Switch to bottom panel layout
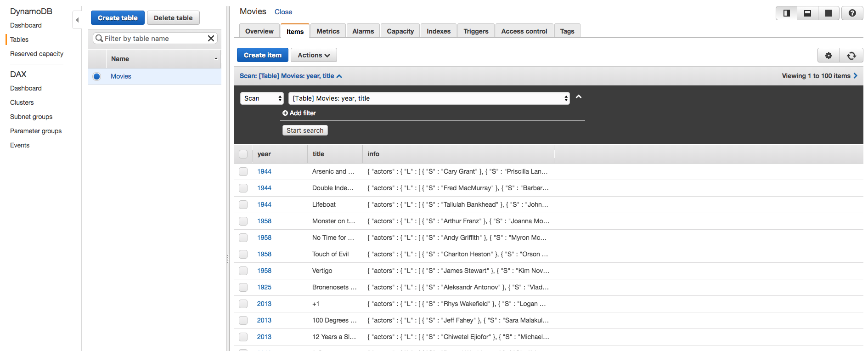868x351 pixels. [807, 13]
